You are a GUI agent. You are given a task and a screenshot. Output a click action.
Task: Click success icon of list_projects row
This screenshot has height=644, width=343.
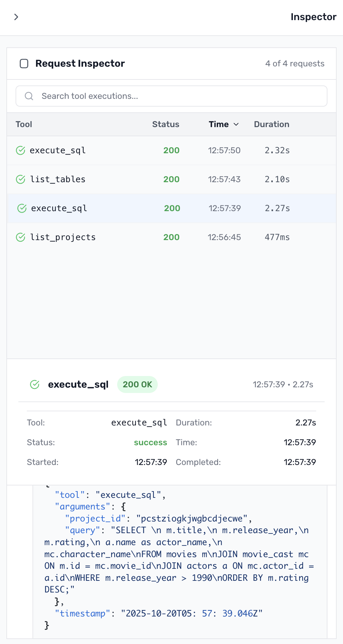tap(20, 237)
